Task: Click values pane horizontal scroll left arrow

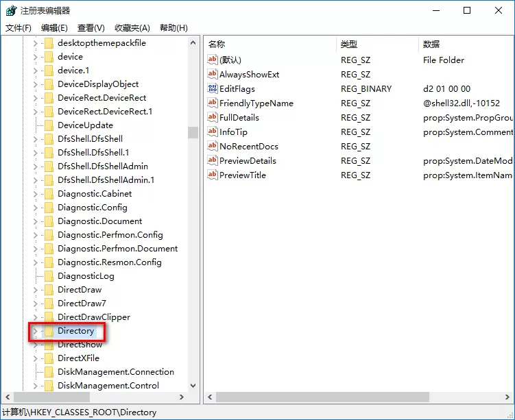Action: [211, 397]
